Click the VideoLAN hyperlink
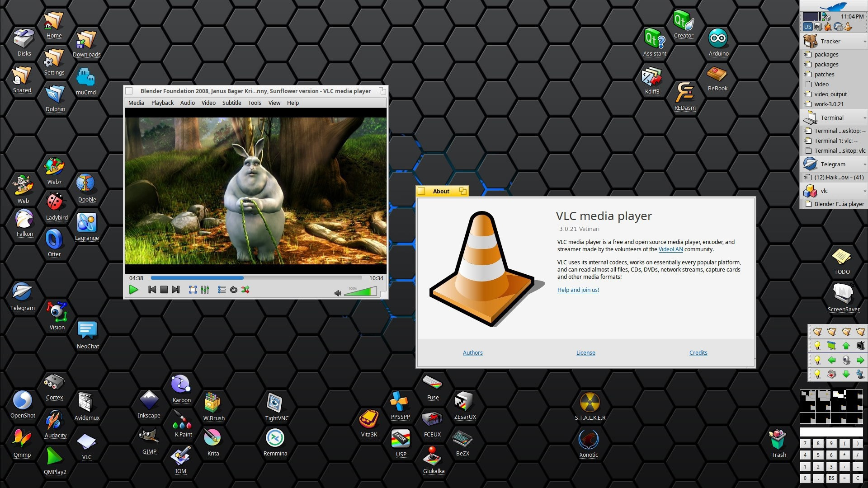The height and width of the screenshot is (488, 868). point(670,249)
